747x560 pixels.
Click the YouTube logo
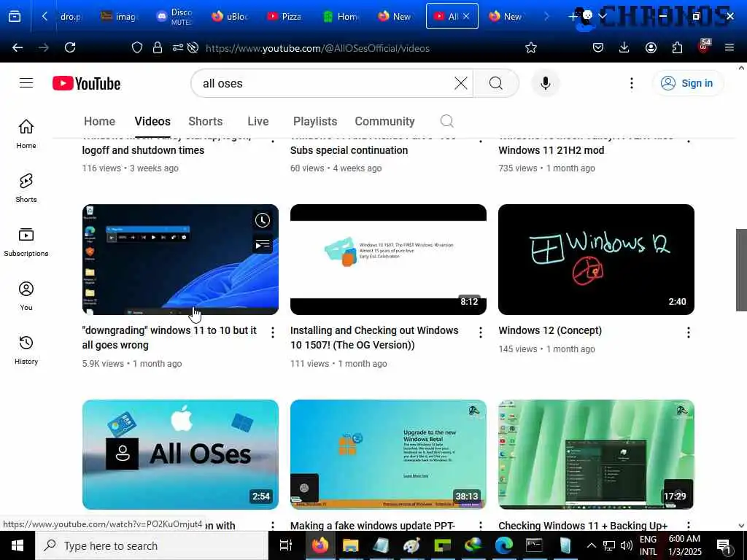tap(86, 83)
